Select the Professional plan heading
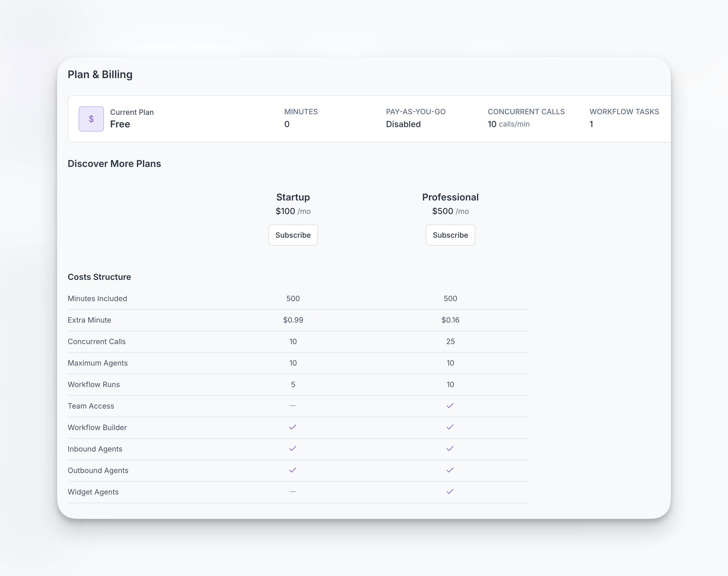The image size is (728, 576). (450, 197)
